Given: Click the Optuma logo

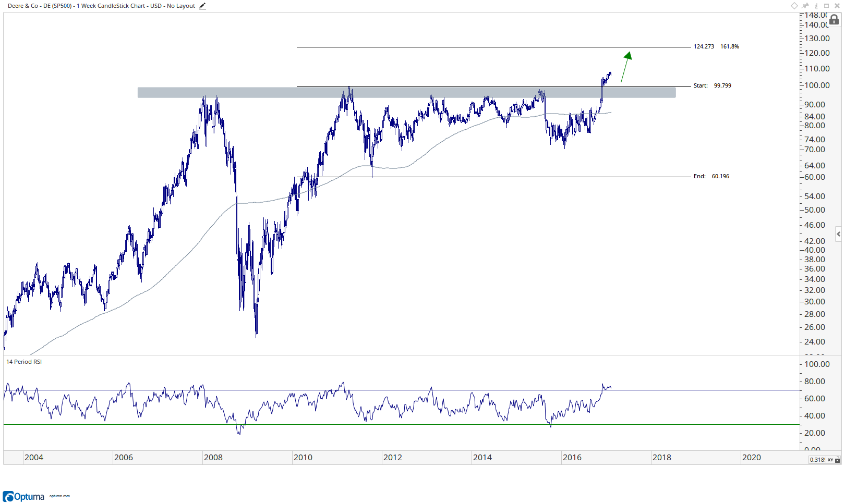Looking at the screenshot, I should coord(23,496).
